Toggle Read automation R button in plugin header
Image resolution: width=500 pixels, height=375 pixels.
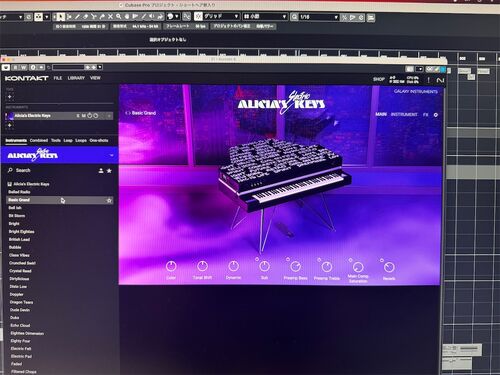tap(16, 67)
